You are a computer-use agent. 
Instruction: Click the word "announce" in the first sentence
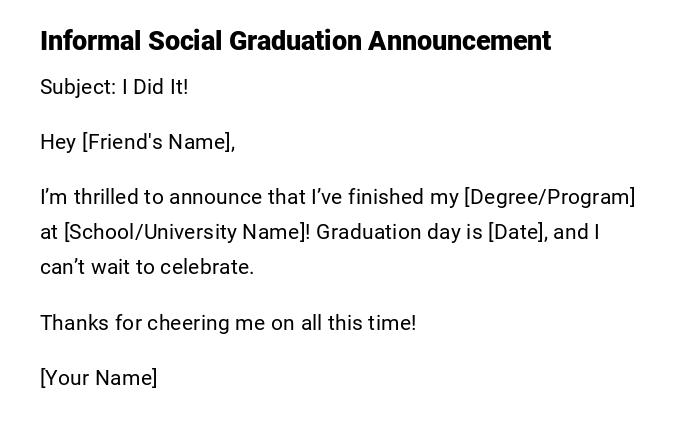click(x=212, y=197)
